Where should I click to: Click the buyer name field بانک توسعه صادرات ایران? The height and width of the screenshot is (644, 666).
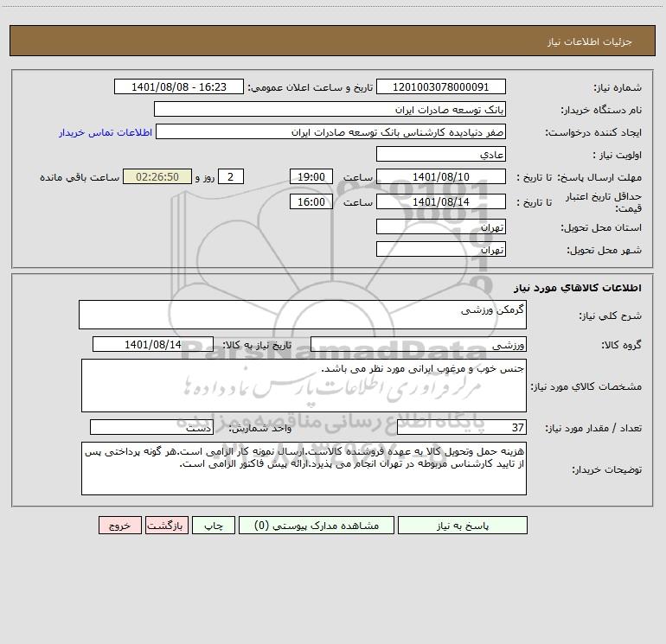click(330, 109)
